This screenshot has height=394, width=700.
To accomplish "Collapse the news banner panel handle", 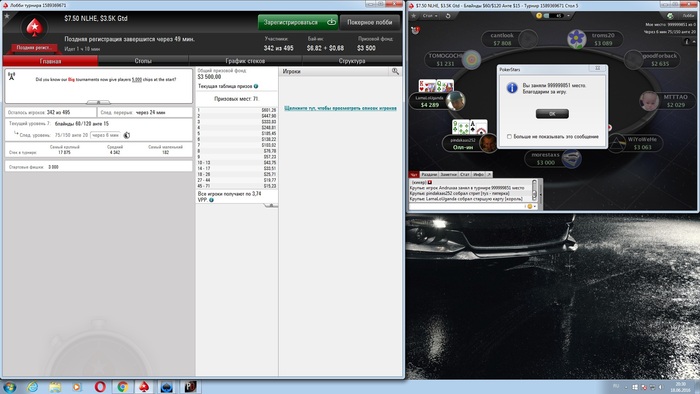I will click(x=98, y=102).
